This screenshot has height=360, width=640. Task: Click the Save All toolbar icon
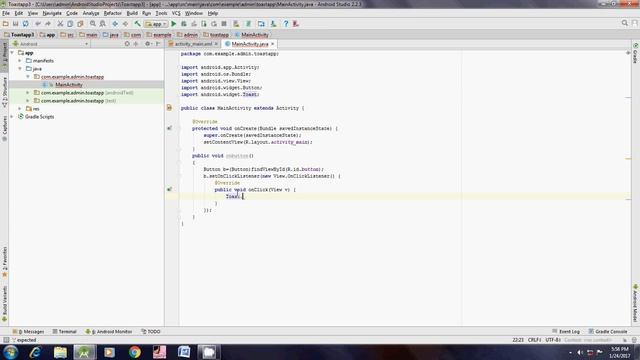16,24
